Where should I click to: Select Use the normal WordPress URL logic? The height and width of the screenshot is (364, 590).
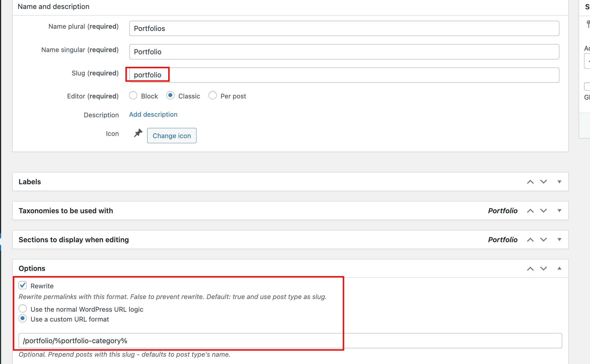[x=23, y=309]
